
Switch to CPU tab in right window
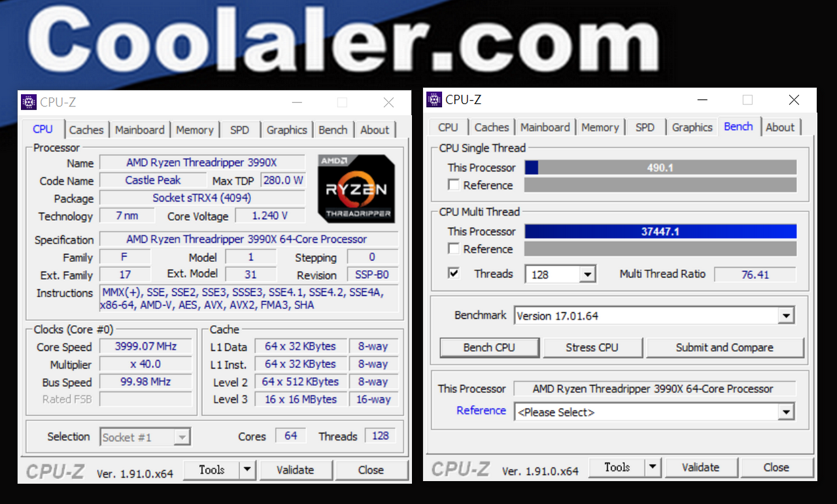click(x=448, y=127)
